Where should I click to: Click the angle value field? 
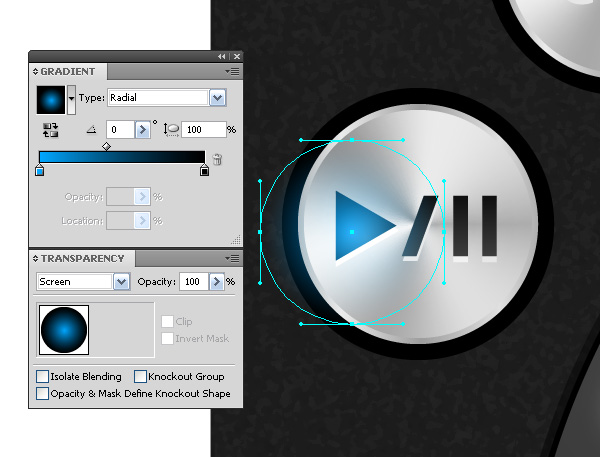point(120,130)
